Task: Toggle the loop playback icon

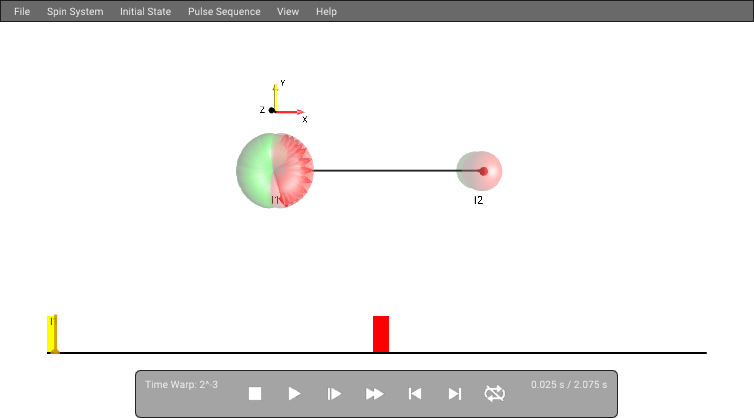Action: click(x=494, y=393)
